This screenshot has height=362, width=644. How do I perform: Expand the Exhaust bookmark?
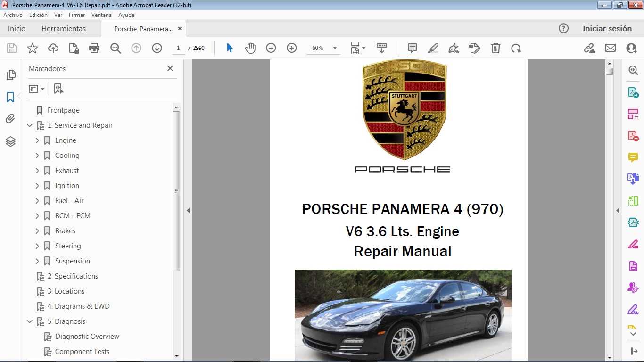(x=37, y=171)
